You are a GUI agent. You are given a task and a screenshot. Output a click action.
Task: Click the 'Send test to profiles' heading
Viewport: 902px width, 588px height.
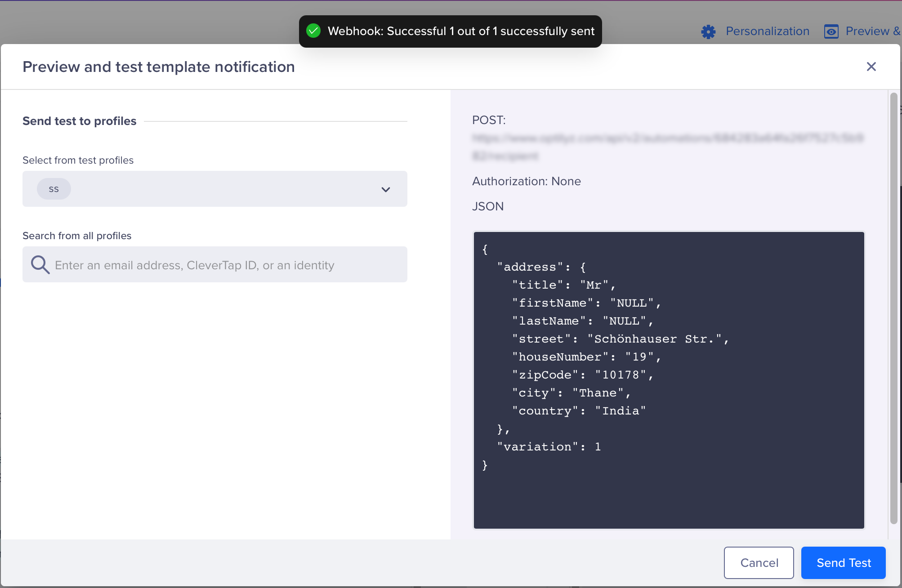click(x=79, y=121)
